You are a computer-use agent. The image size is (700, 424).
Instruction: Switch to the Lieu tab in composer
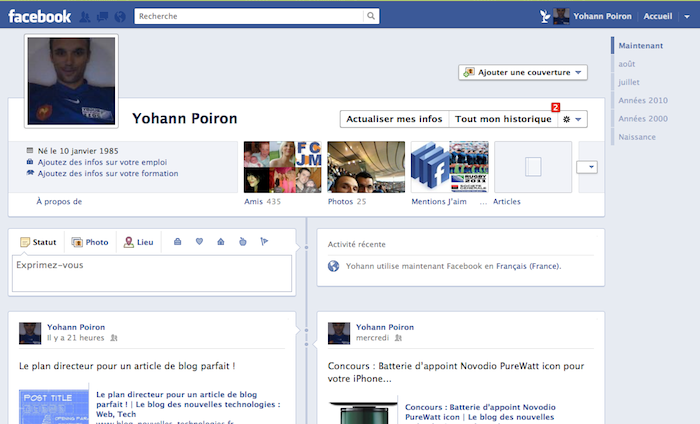[138, 242]
